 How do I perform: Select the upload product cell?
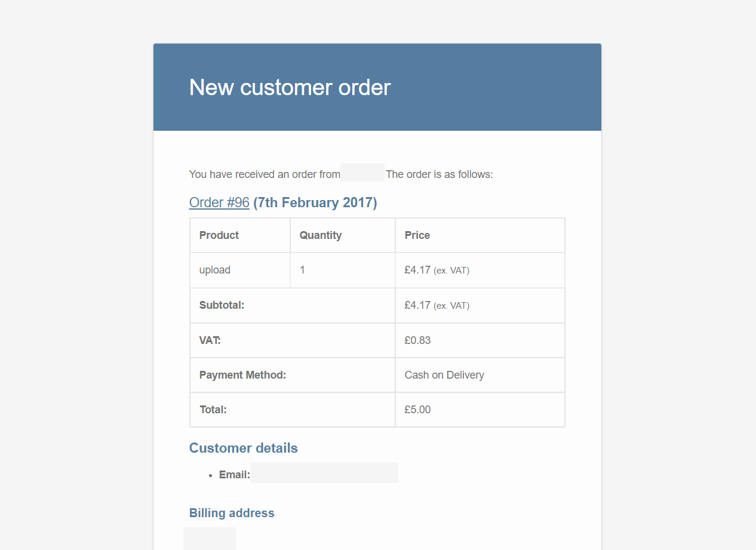coord(240,270)
